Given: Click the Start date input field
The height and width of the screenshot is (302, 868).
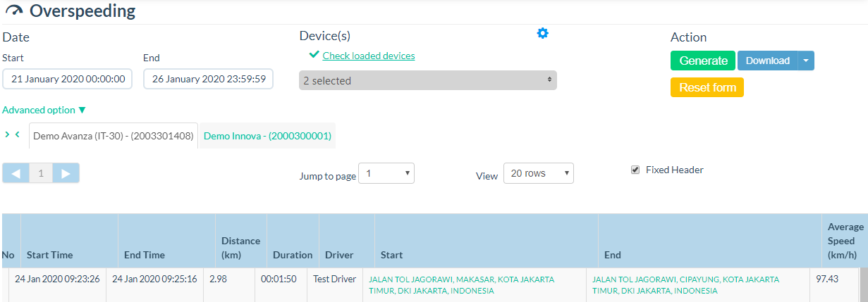Looking at the screenshot, I should (x=68, y=79).
